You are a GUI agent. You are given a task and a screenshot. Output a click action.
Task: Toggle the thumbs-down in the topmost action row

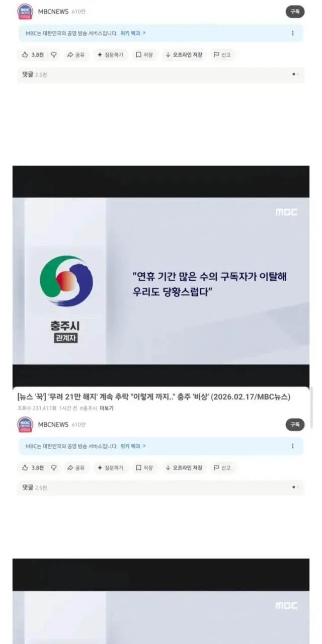[x=54, y=55]
